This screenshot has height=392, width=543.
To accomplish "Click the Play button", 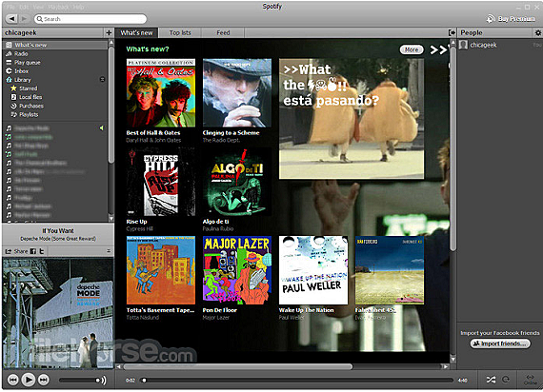I will click(28, 380).
